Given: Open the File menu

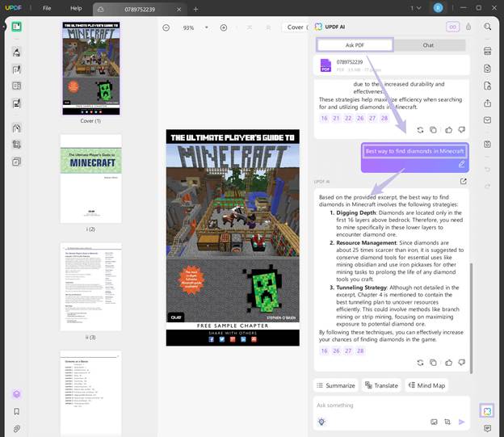Looking at the screenshot, I should click(x=47, y=8).
